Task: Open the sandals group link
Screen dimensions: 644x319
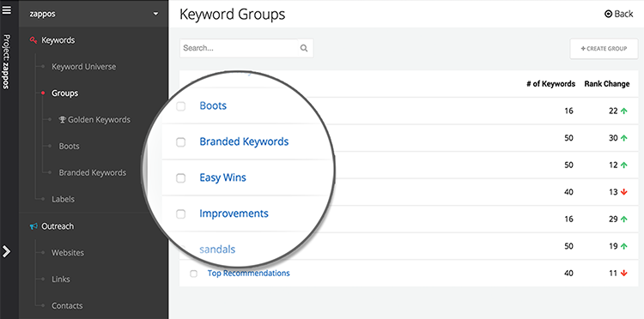Action: point(217,250)
